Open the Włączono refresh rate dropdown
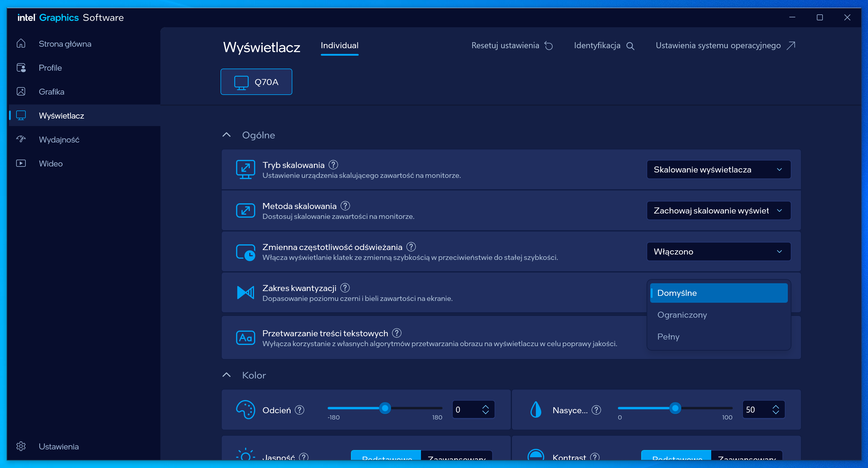868x468 pixels. (x=718, y=252)
